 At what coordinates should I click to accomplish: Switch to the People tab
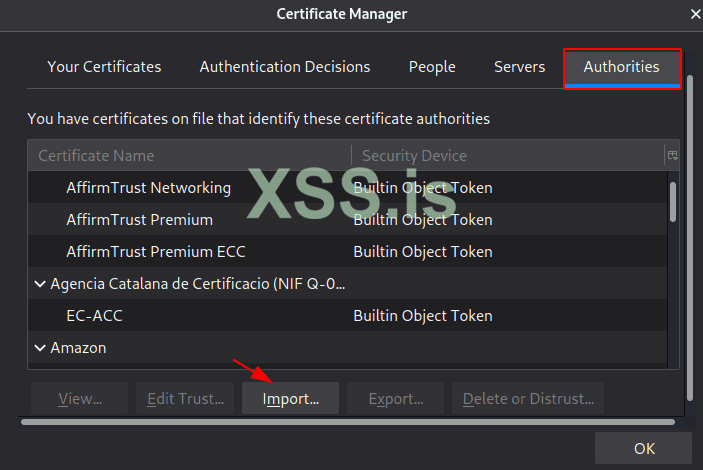(432, 67)
